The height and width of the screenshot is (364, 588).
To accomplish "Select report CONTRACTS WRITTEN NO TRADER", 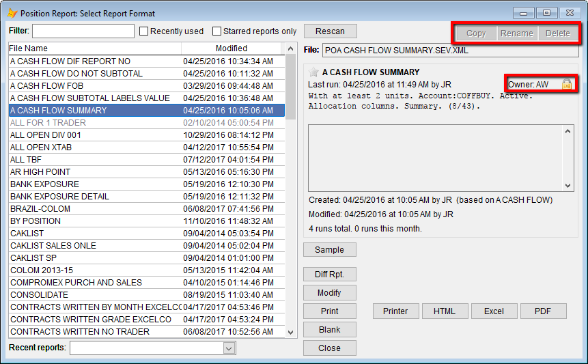I will click(147, 332).
